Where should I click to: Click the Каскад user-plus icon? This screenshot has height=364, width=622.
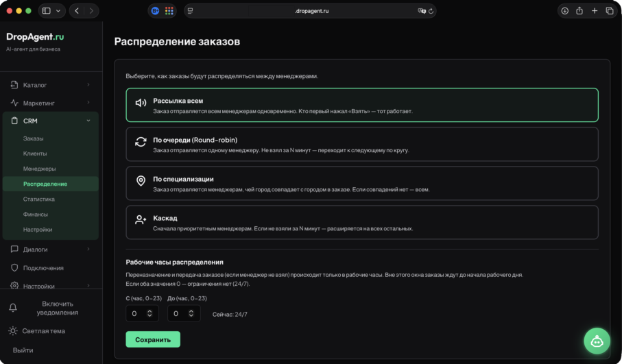[x=141, y=220]
